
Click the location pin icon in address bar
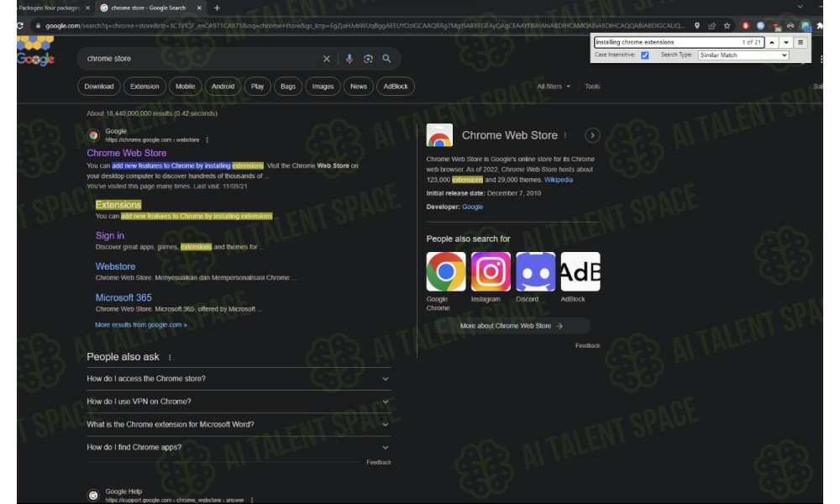(x=697, y=25)
